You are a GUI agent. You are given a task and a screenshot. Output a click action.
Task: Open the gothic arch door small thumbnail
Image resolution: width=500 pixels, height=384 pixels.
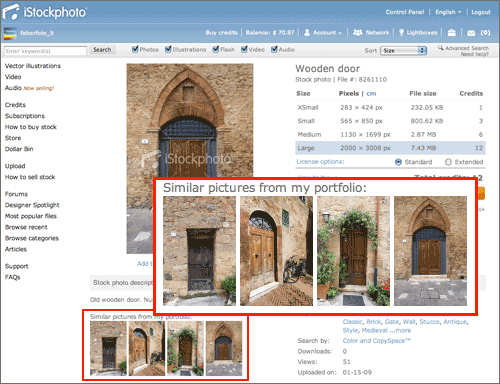pos(224,349)
